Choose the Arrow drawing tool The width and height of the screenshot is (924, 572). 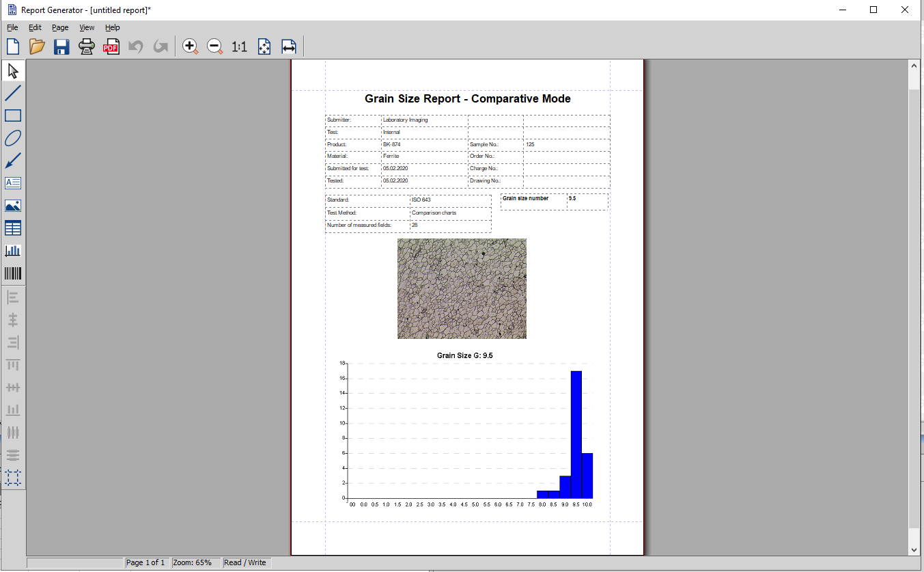point(13,161)
